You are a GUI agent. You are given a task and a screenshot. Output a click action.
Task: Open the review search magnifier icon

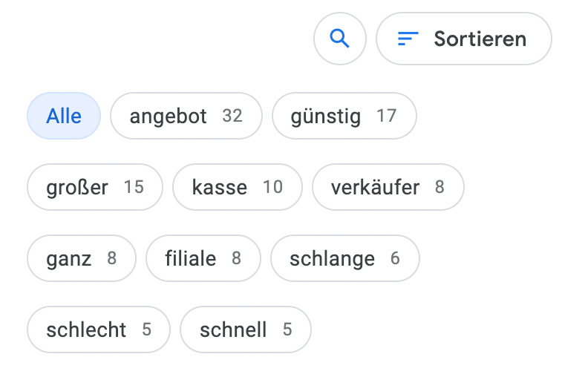pyautogui.click(x=340, y=39)
